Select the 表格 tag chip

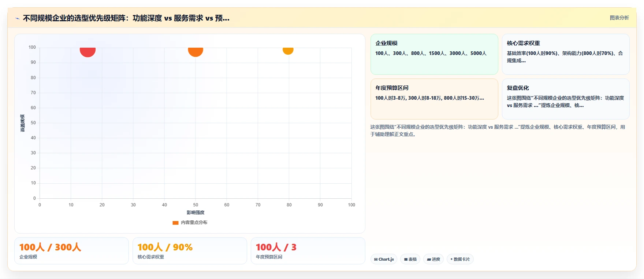coord(410,259)
